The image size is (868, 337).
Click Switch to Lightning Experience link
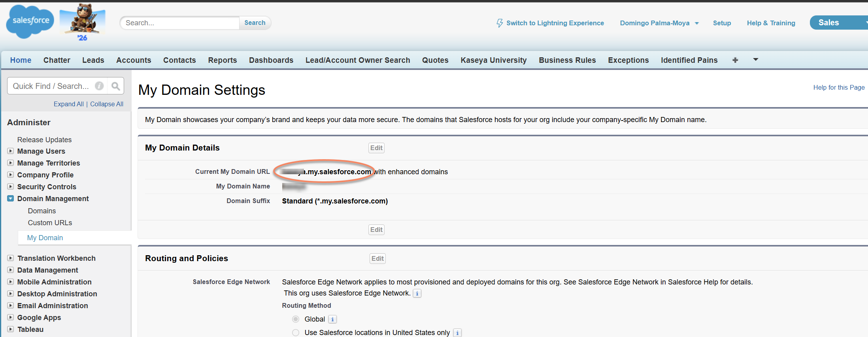(555, 23)
